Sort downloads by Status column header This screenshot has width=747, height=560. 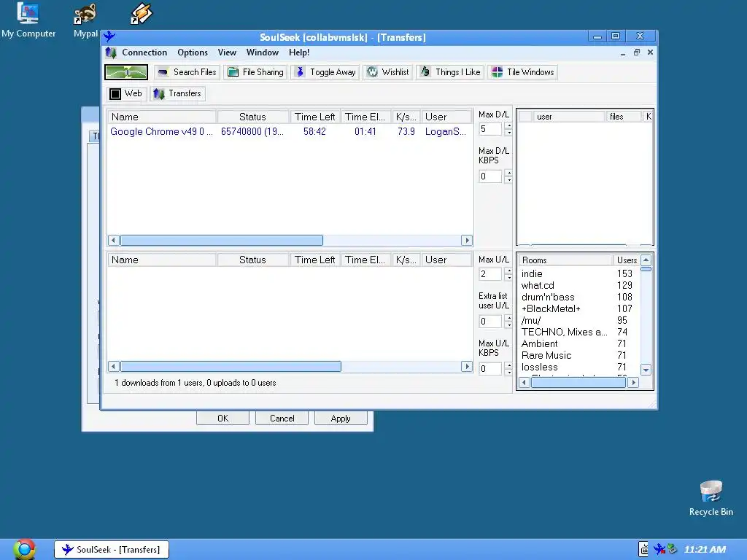253,117
